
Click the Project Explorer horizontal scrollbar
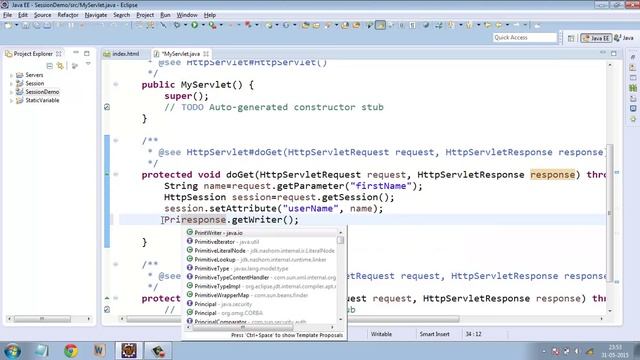pyautogui.click(x=49, y=319)
